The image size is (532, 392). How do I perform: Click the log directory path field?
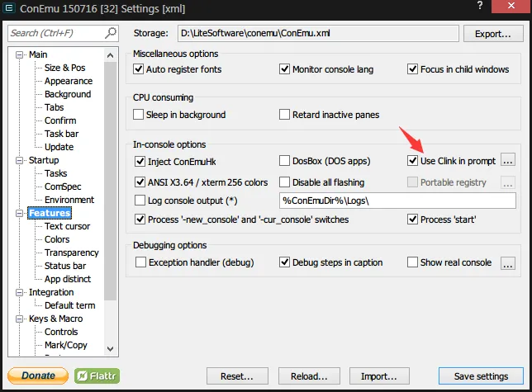point(397,201)
